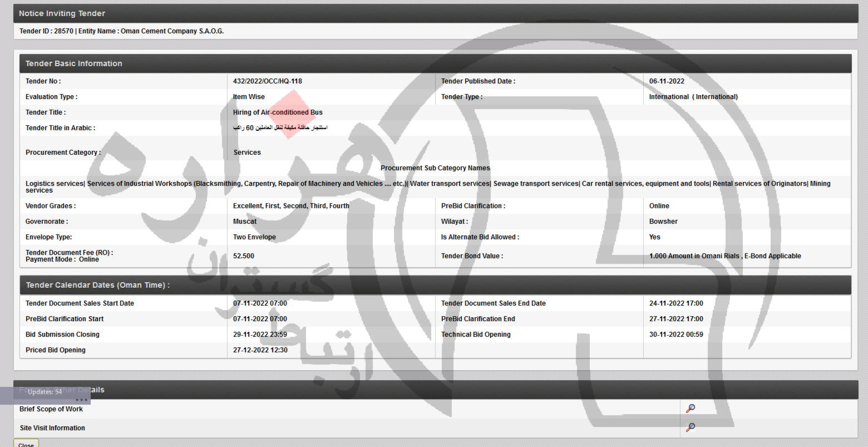Viewport: 868px width, 447px height.
Task: Select Tender ID 28570 entity line
Action: click(121, 31)
